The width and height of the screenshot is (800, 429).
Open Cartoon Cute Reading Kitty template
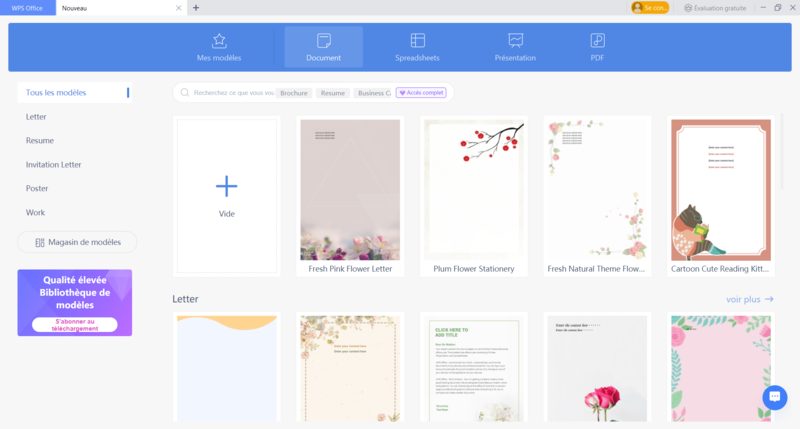point(721,196)
